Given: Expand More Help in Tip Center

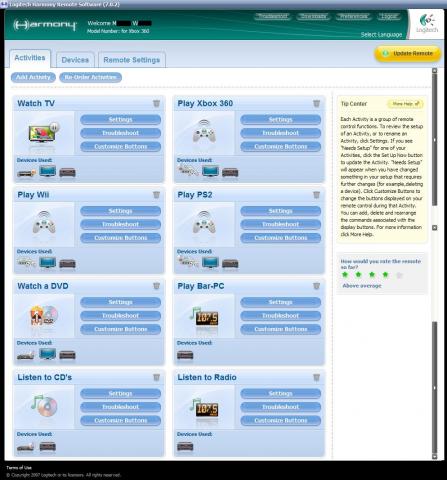Looking at the screenshot, I should click(405, 104).
